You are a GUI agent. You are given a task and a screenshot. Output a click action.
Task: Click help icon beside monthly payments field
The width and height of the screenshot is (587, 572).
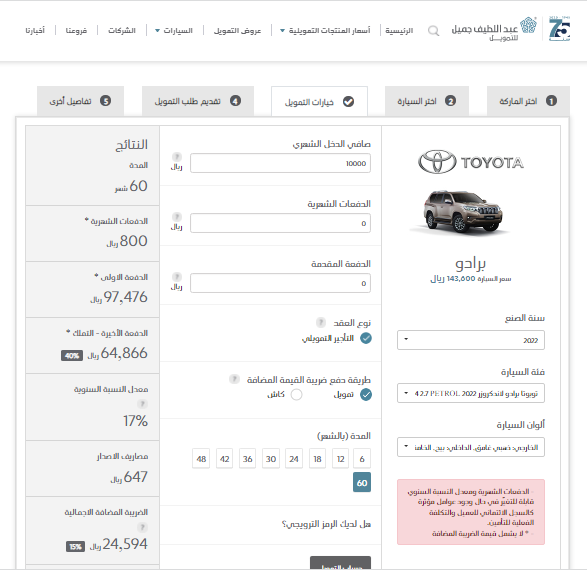tap(177, 217)
